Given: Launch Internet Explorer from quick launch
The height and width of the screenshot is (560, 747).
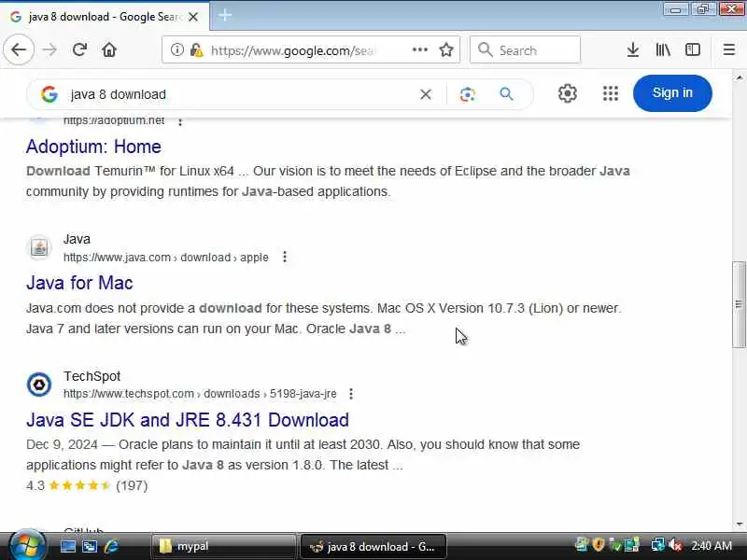Looking at the screenshot, I should click(x=111, y=546).
